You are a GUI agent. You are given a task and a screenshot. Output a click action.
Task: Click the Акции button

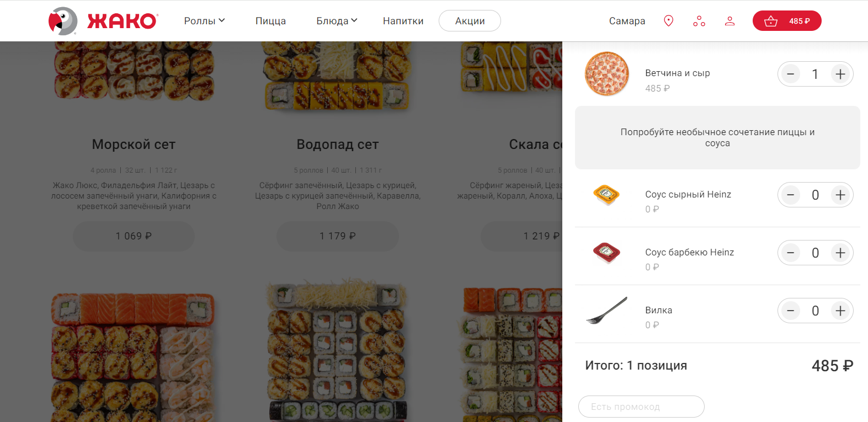coord(470,21)
